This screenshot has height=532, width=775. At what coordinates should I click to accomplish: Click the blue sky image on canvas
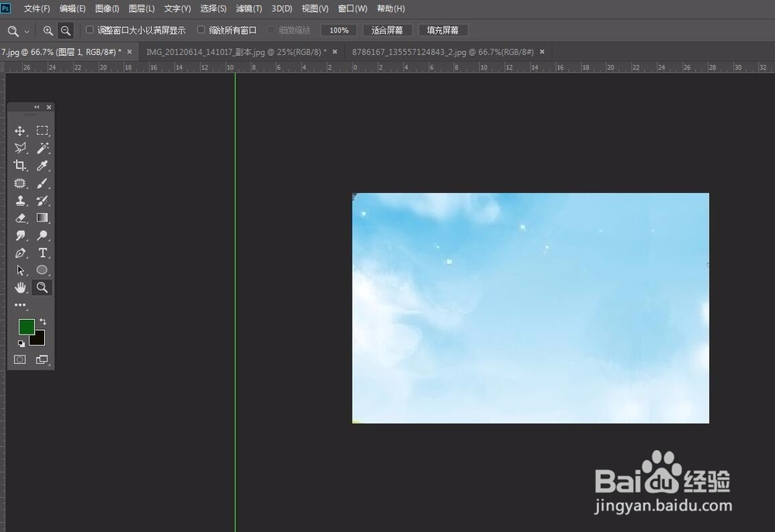(530, 308)
